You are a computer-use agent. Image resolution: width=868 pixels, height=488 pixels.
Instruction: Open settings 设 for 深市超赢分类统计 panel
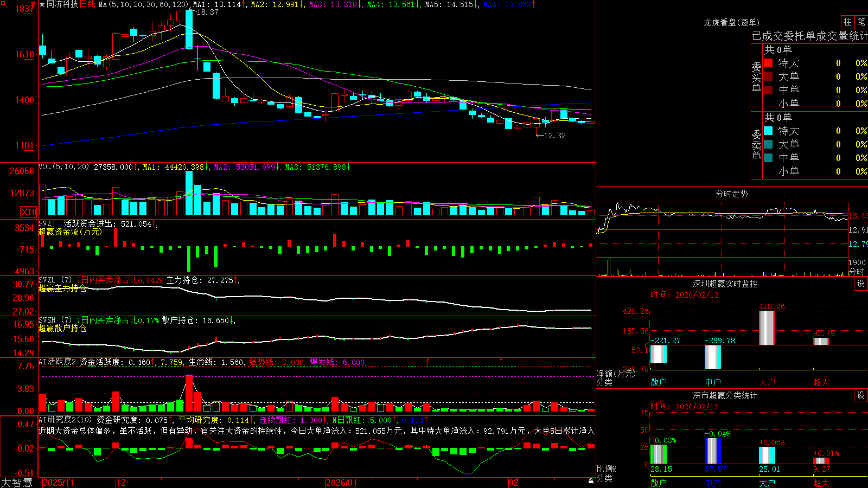tap(861, 395)
